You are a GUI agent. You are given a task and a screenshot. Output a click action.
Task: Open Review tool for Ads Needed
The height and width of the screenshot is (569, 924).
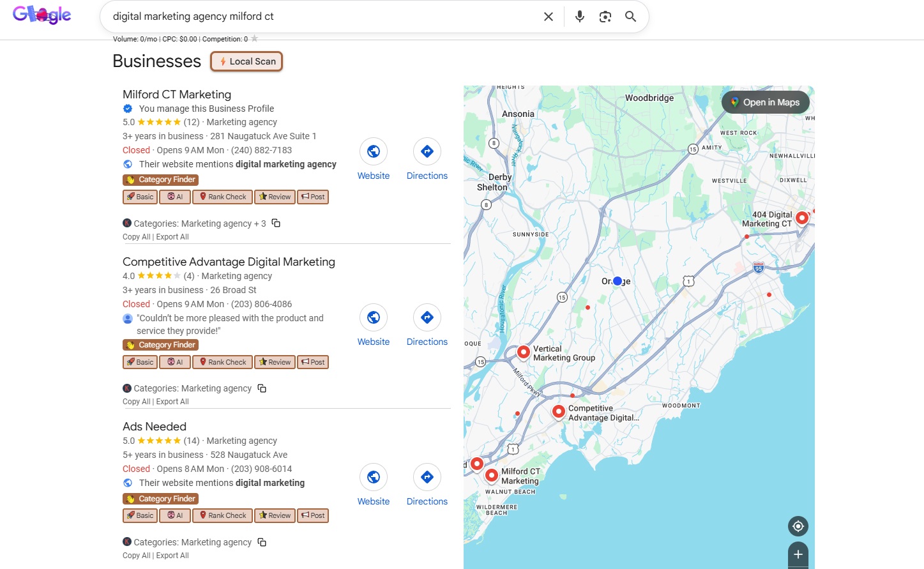point(275,515)
